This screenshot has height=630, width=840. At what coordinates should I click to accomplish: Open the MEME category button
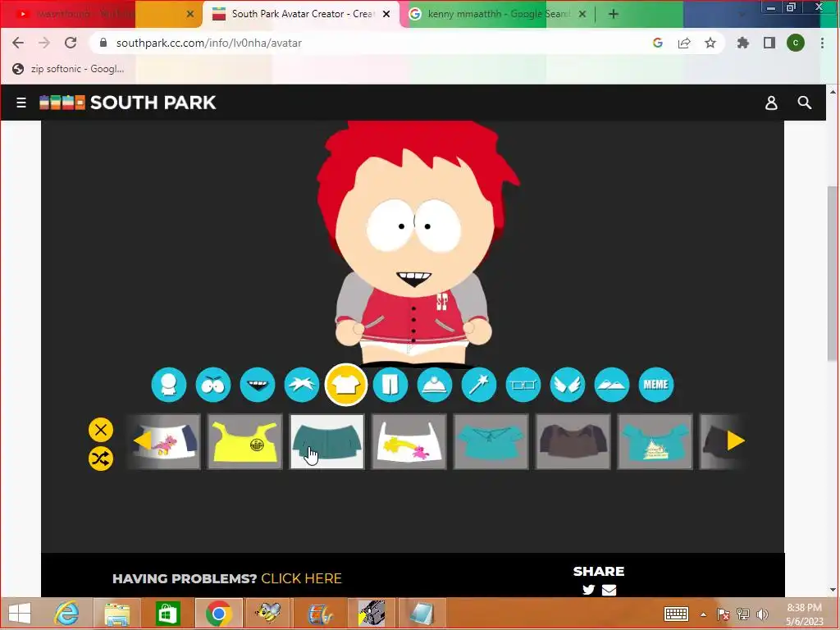click(656, 385)
